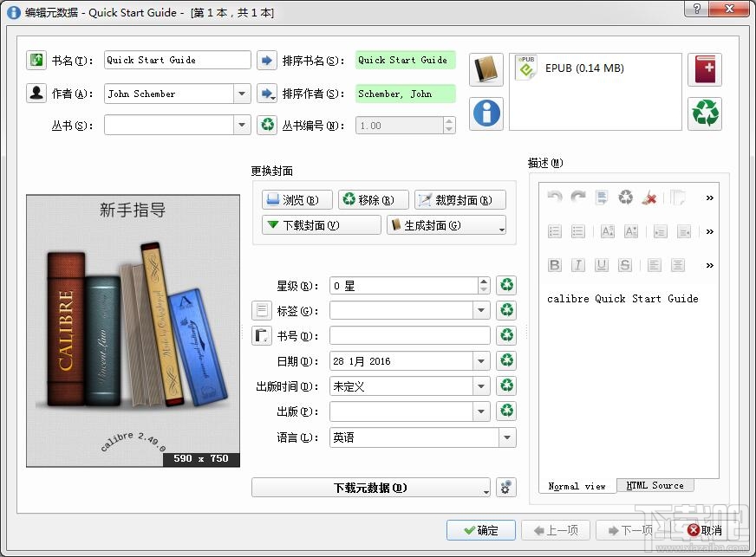Screen dimensions: 756x557
Task: Toggle bold formatting in description
Action: [x=555, y=265]
